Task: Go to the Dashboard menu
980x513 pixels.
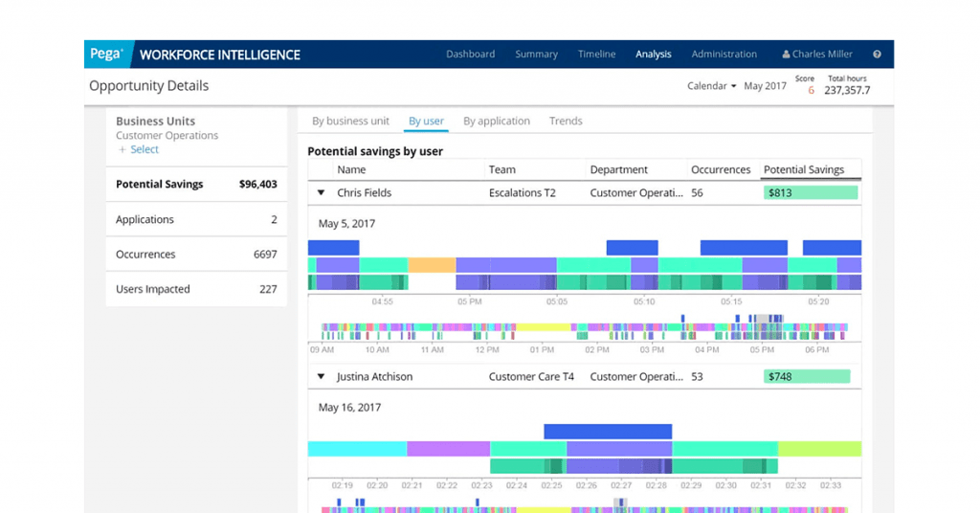Action: [x=470, y=55]
